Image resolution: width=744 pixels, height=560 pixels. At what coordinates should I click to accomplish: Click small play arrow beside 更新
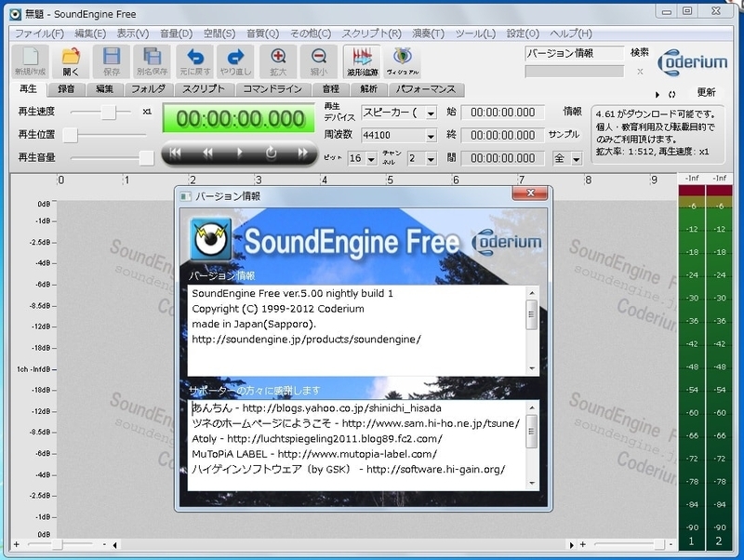(658, 95)
